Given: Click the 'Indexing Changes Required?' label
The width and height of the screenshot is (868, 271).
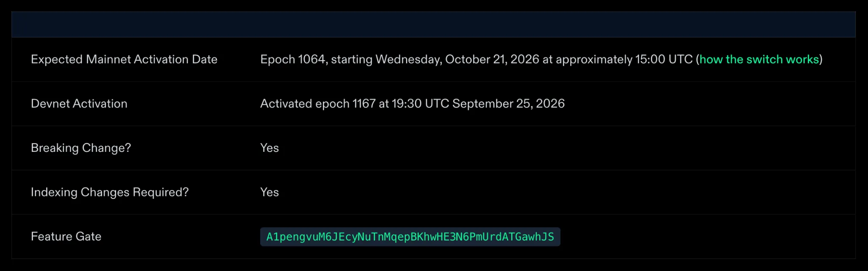Looking at the screenshot, I should 110,192.
